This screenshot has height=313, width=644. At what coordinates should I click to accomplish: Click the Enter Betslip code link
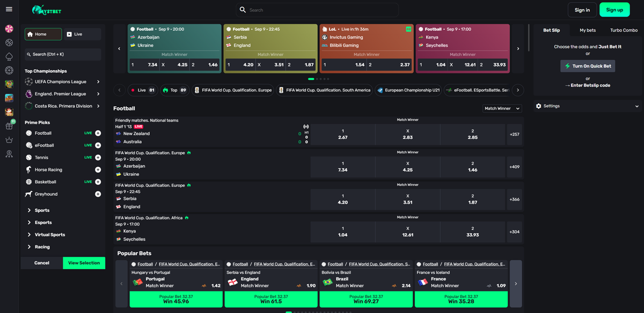(x=588, y=85)
